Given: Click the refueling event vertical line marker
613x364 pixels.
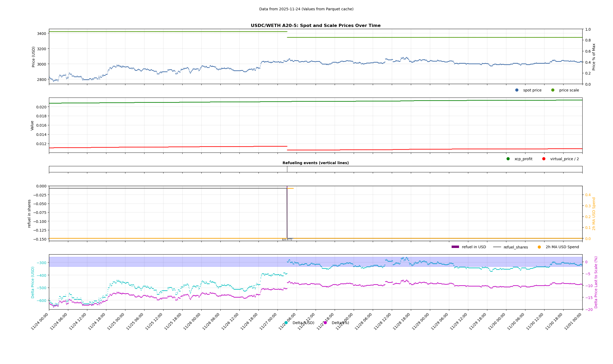Looking at the screenshot, I should [x=287, y=169].
